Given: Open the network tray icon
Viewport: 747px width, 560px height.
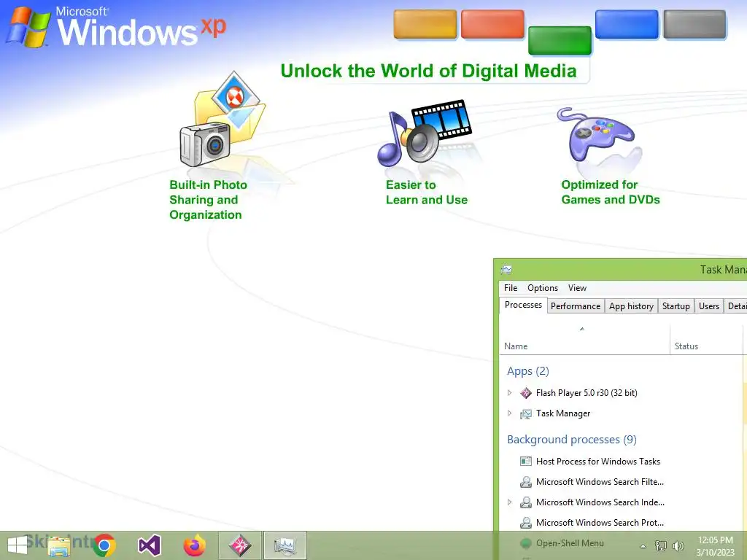Looking at the screenshot, I should (x=661, y=545).
